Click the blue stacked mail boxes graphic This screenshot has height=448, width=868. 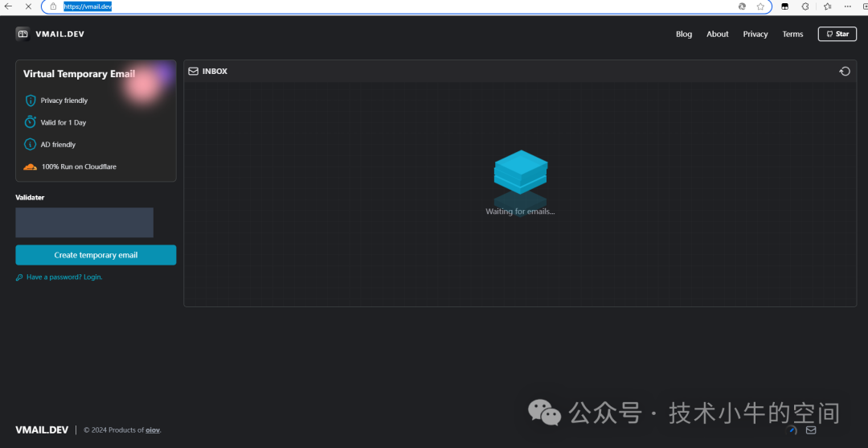click(520, 172)
